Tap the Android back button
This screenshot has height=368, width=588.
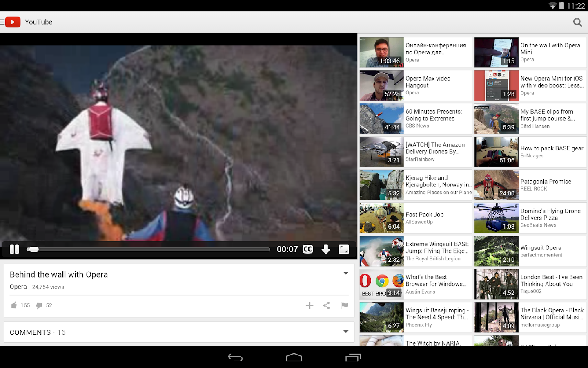pyautogui.click(x=235, y=358)
